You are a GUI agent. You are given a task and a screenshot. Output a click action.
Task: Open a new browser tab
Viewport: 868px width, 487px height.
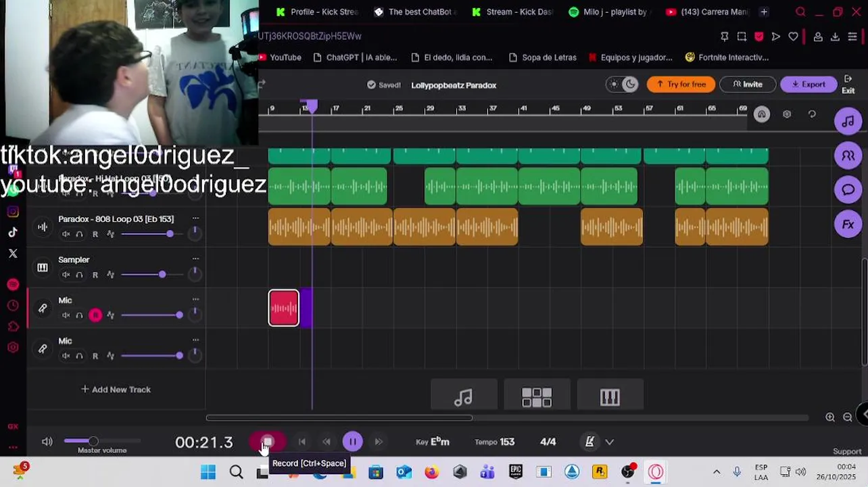tap(764, 11)
